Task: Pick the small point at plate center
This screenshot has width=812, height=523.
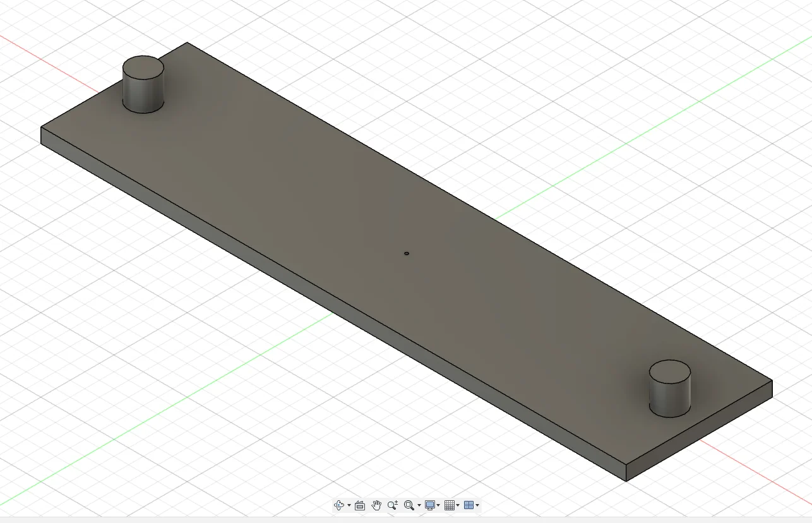Action: pyautogui.click(x=407, y=253)
